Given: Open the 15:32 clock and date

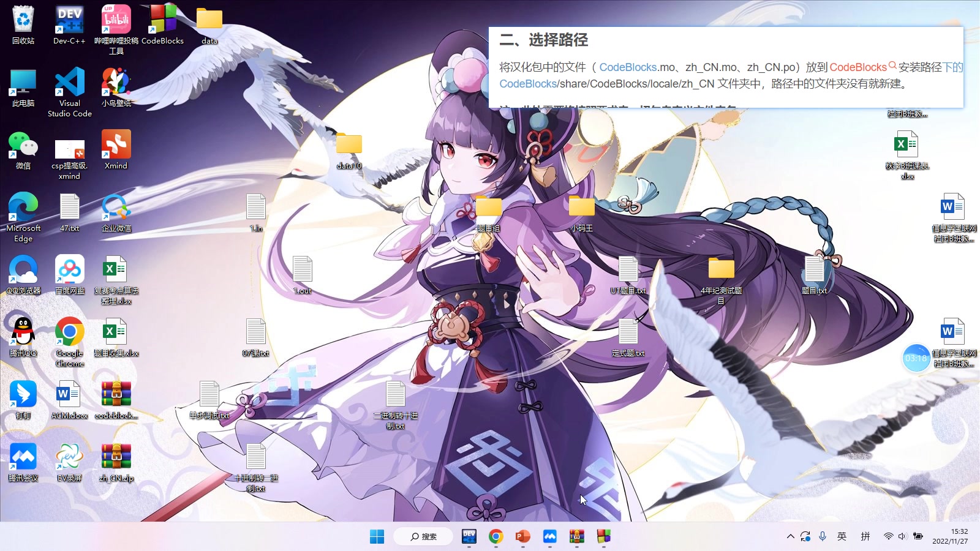Looking at the screenshot, I should tap(950, 536).
